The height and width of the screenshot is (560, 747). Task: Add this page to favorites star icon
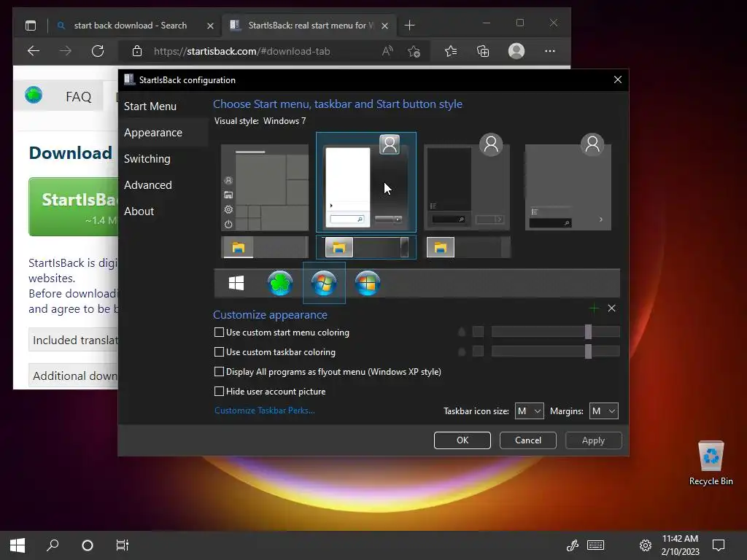[414, 51]
